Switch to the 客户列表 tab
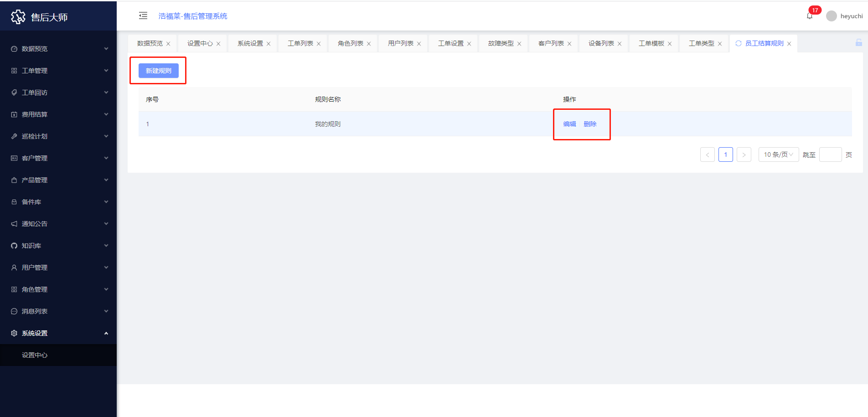The width and height of the screenshot is (868, 417). [x=551, y=43]
